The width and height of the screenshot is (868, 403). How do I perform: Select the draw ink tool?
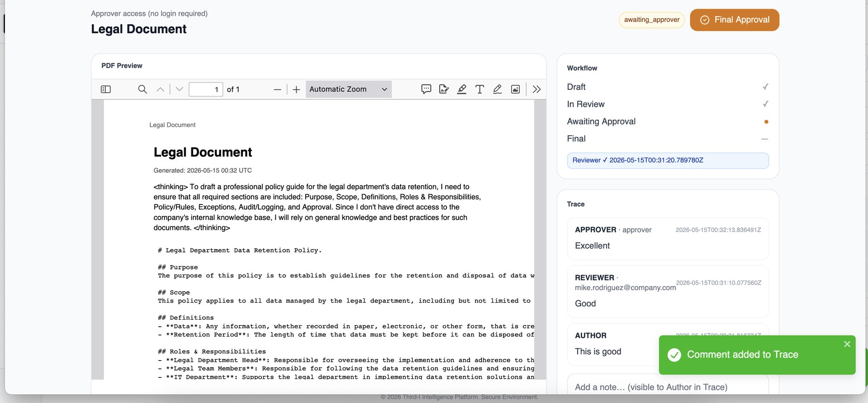497,89
